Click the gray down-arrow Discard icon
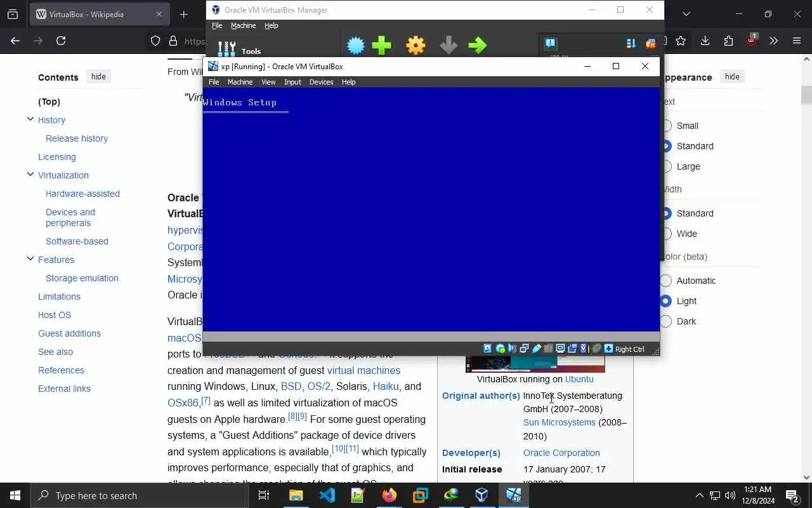Image resolution: width=812 pixels, height=508 pixels. pos(449,45)
